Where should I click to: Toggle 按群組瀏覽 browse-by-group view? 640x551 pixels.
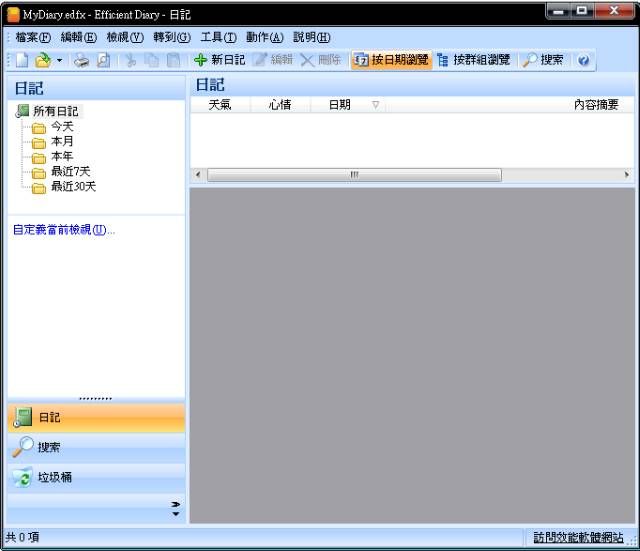tap(473, 60)
